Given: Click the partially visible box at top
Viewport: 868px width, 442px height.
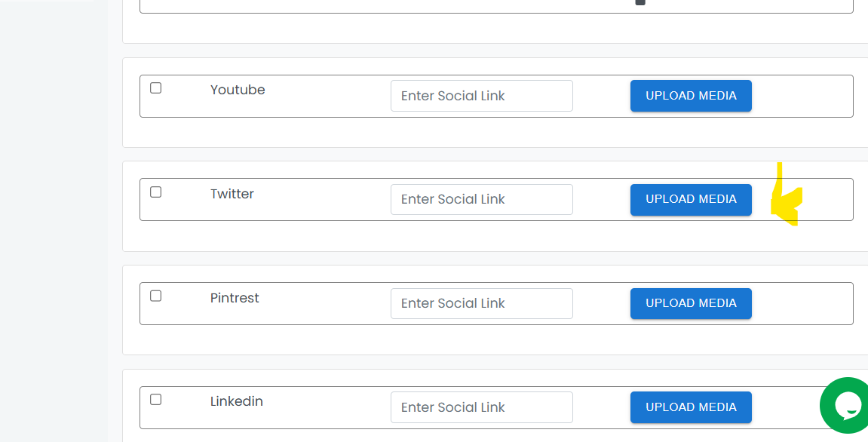Looking at the screenshot, I should coord(496,7).
